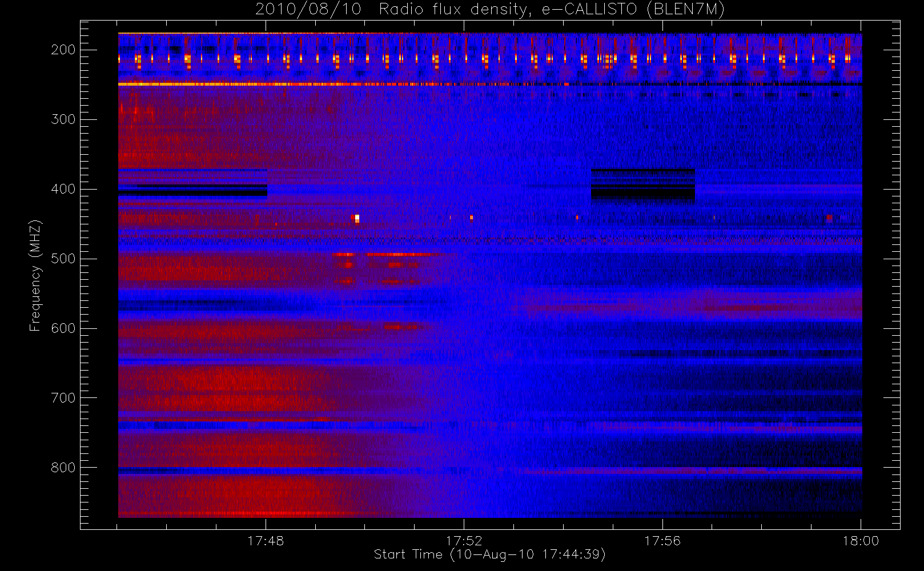Screen dimensions: 924x571
Task: Click the 'Frequency (MHz)' axis label
Action: coord(35,275)
